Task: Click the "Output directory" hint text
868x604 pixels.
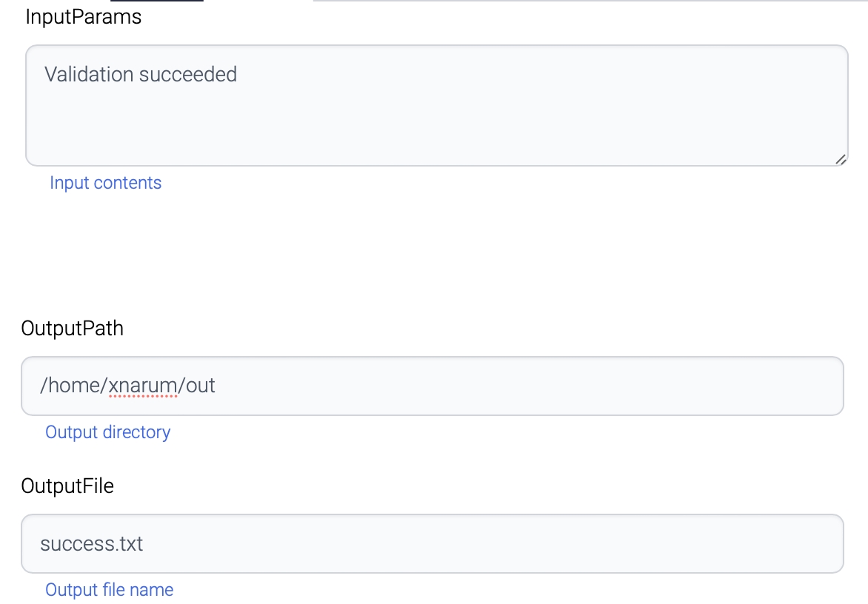Action: tap(108, 432)
